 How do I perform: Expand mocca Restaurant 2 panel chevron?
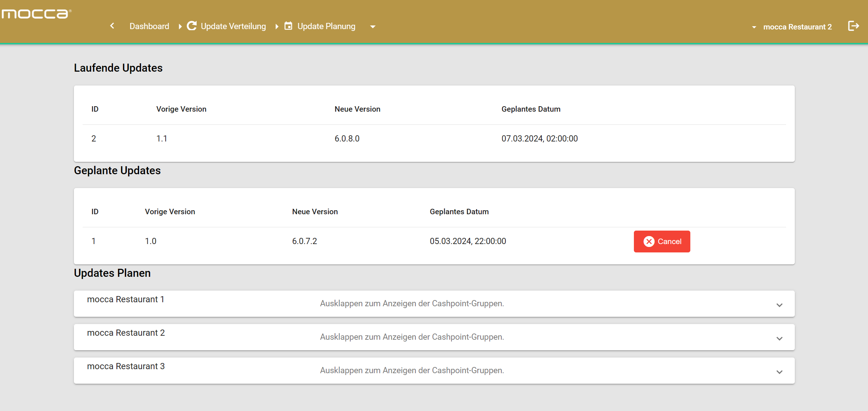pos(780,339)
